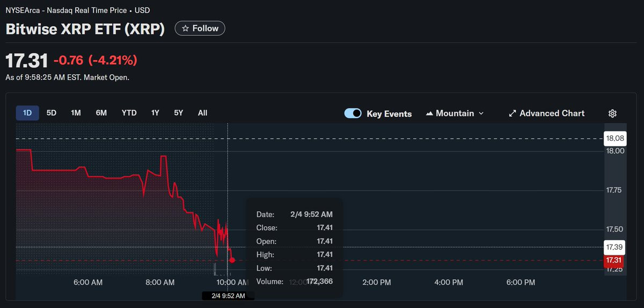Click the tooltip Open value 17.41
The width and height of the screenshot is (644, 308).
tap(325, 241)
